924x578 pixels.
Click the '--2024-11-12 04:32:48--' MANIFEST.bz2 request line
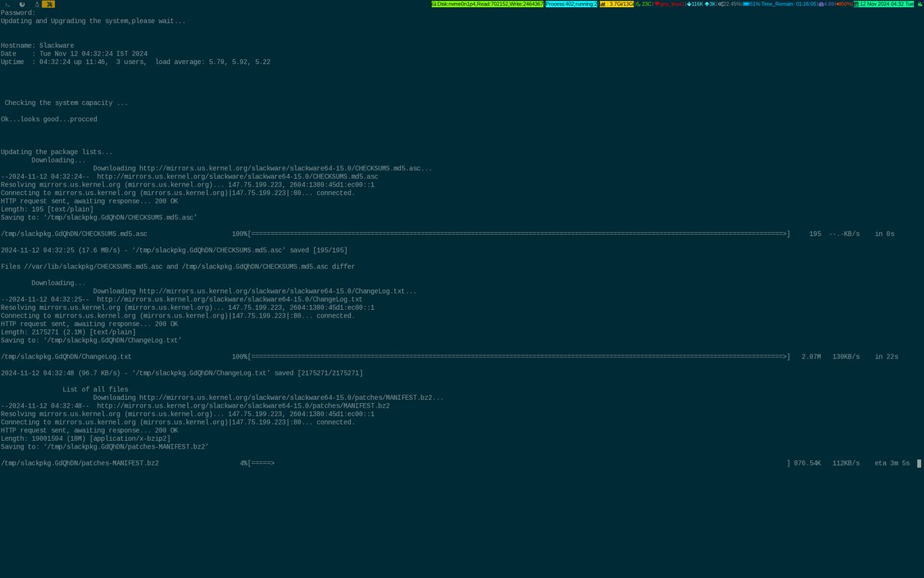coord(195,405)
